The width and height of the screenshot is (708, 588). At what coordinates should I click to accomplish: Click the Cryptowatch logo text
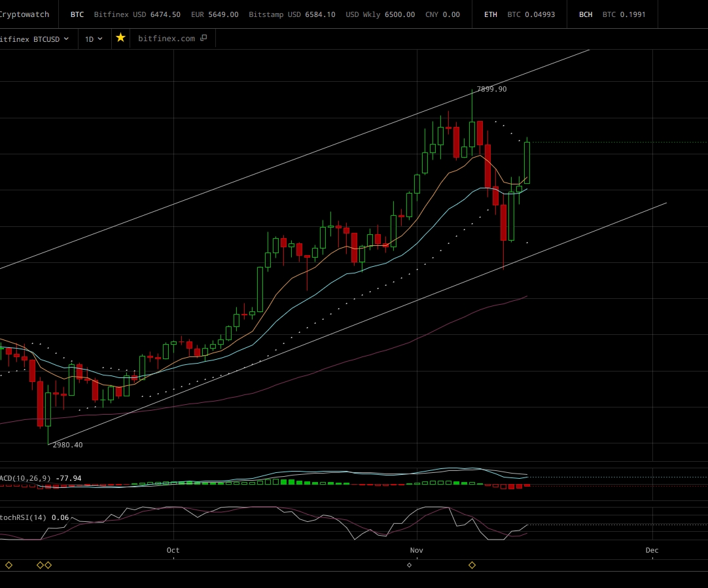24,14
